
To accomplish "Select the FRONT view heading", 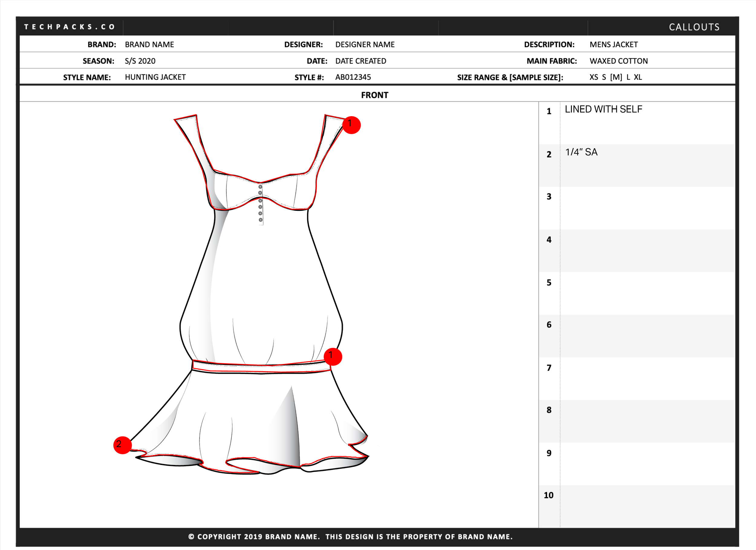I will click(374, 95).
